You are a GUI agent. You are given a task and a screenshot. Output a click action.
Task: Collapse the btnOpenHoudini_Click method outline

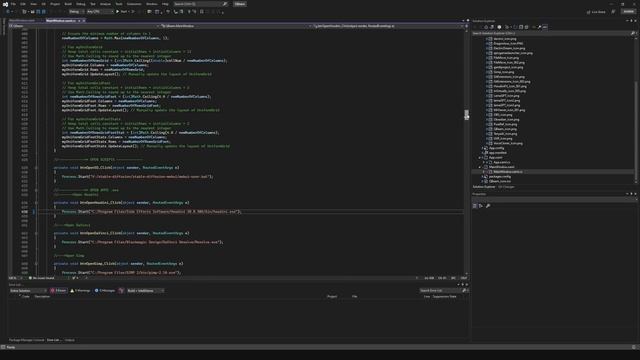click(x=36, y=202)
